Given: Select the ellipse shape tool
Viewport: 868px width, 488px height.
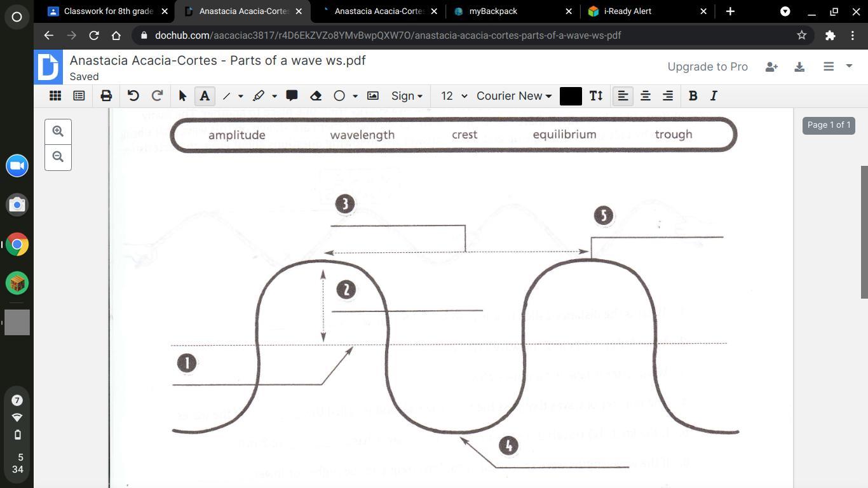Looking at the screenshot, I should (x=339, y=96).
